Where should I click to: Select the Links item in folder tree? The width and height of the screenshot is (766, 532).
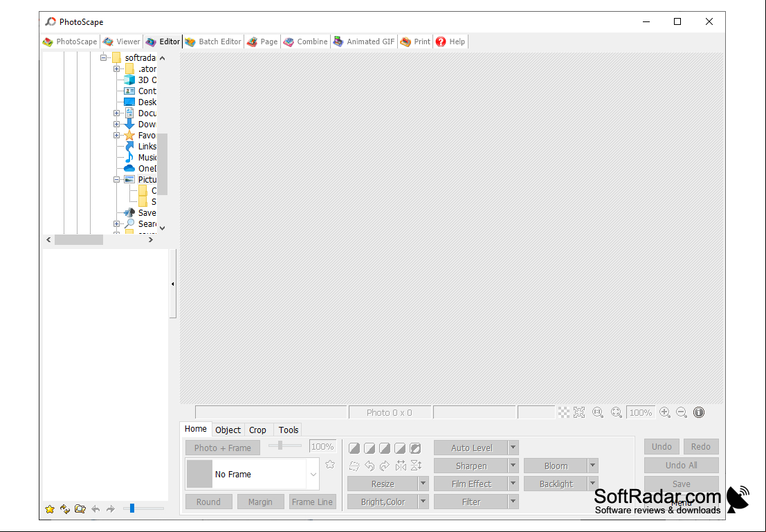140,147
